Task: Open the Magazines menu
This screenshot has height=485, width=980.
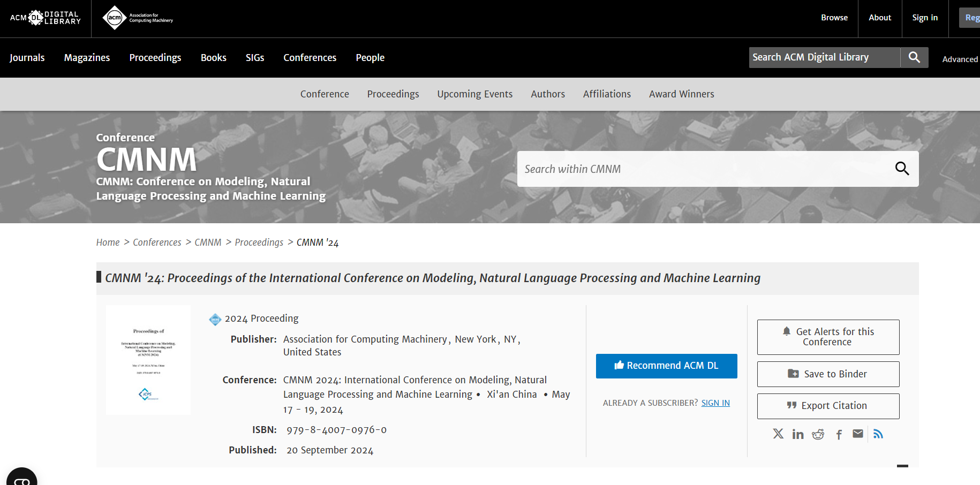Action: pyautogui.click(x=87, y=58)
